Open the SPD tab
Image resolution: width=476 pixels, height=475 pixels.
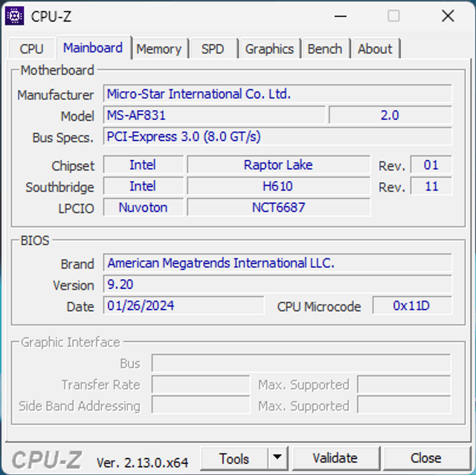click(x=213, y=48)
